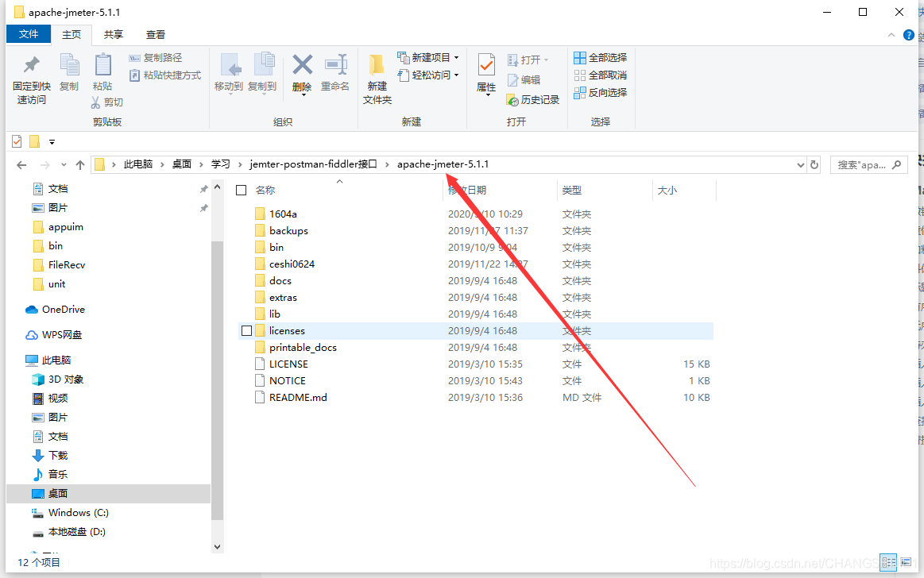This screenshot has height=578, width=924.
Task: Click the search magnifier icon
Action: [x=896, y=165]
